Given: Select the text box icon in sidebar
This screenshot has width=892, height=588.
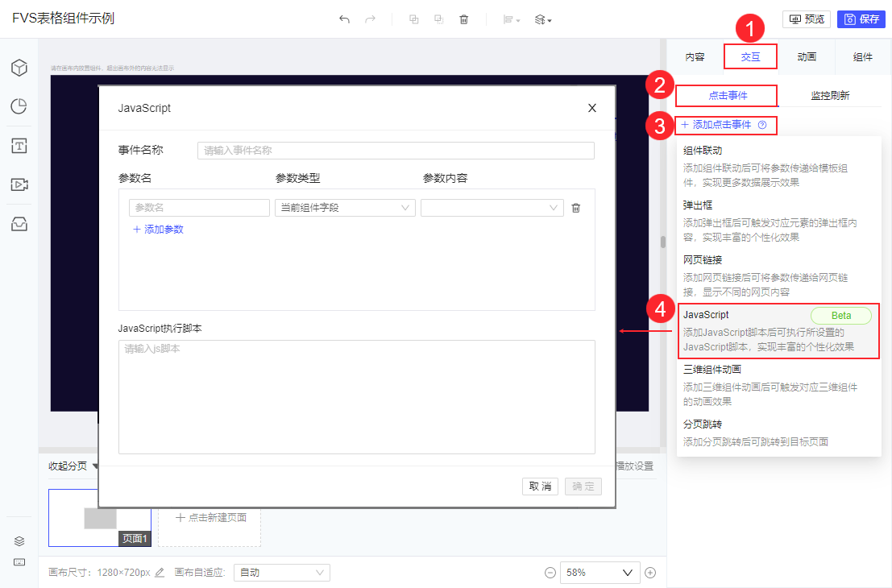Looking at the screenshot, I should [19, 146].
